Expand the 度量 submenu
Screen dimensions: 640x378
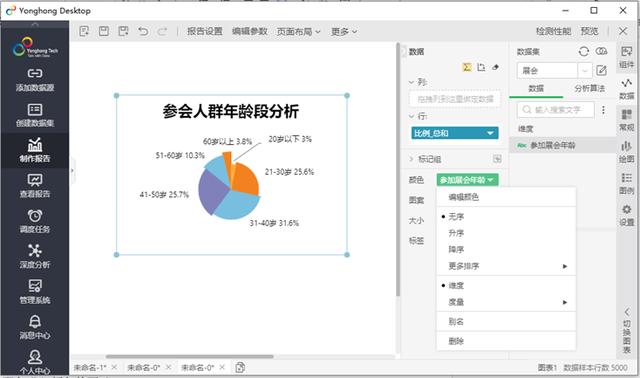tap(506, 302)
